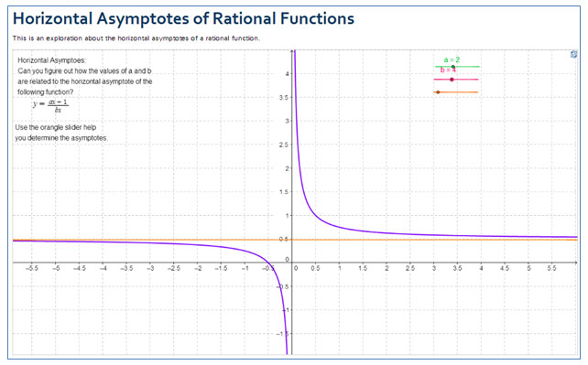The width and height of the screenshot is (588, 365).
Task: Click the text line 'following function?'
Action: coord(46,91)
